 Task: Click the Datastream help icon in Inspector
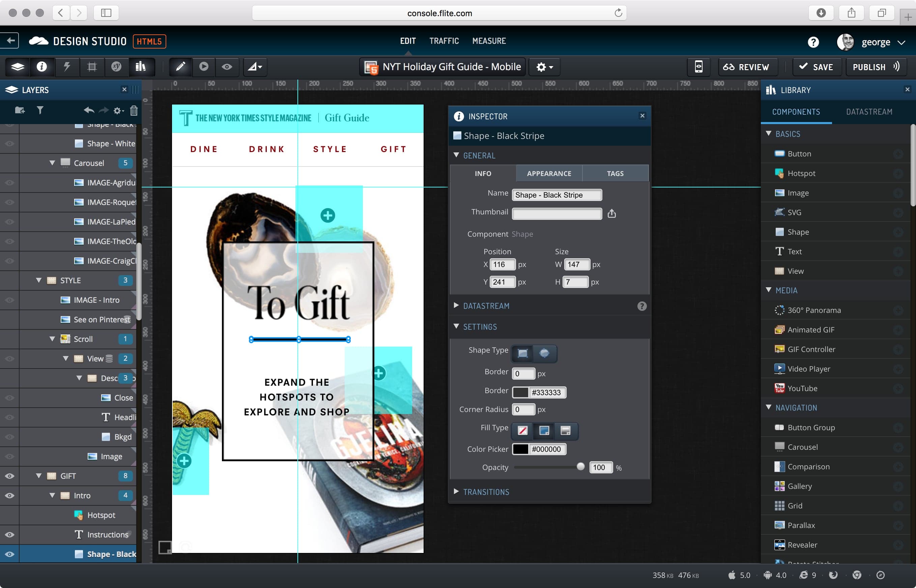point(642,306)
